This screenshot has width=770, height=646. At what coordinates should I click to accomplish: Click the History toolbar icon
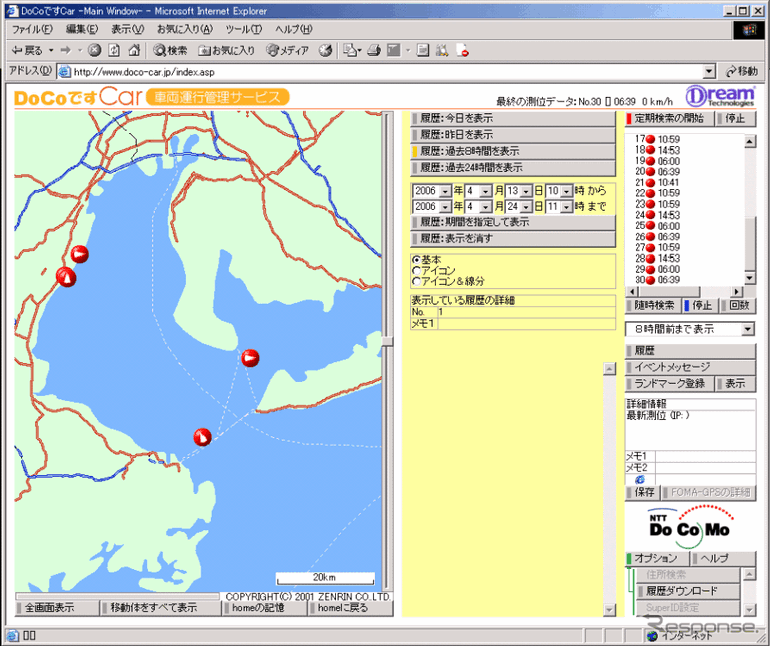coord(325,50)
